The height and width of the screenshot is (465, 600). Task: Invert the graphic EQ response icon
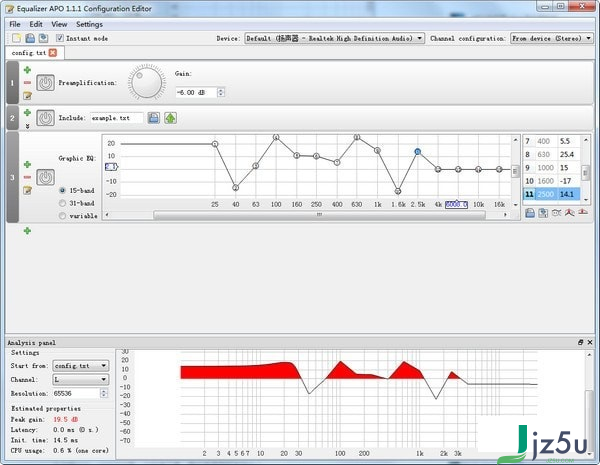click(x=556, y=213)
